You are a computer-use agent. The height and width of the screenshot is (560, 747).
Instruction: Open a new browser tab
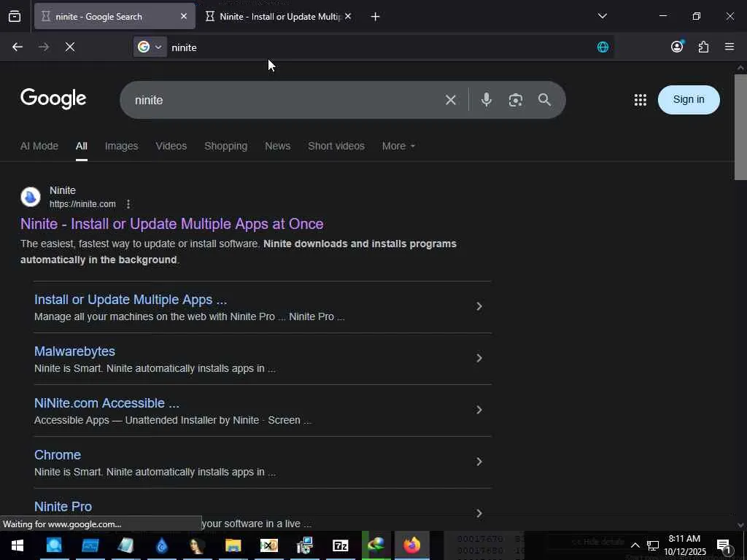point(376,17)
